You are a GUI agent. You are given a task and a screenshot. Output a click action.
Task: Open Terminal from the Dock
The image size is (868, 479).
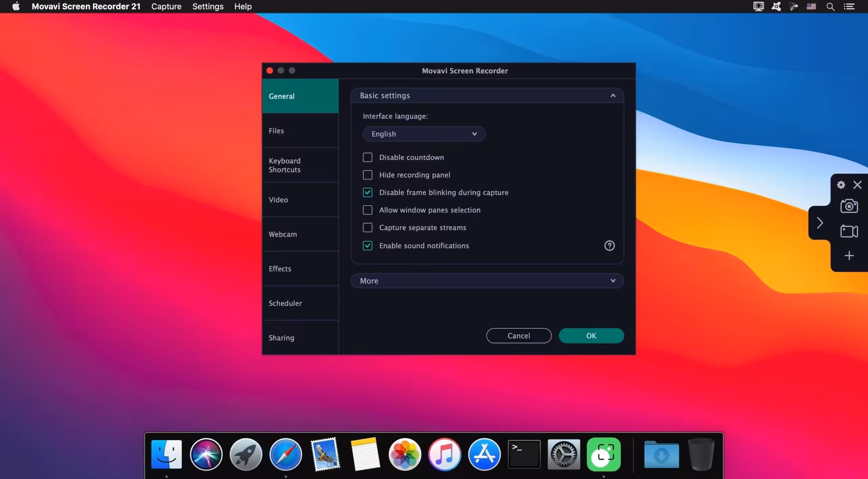524,454
